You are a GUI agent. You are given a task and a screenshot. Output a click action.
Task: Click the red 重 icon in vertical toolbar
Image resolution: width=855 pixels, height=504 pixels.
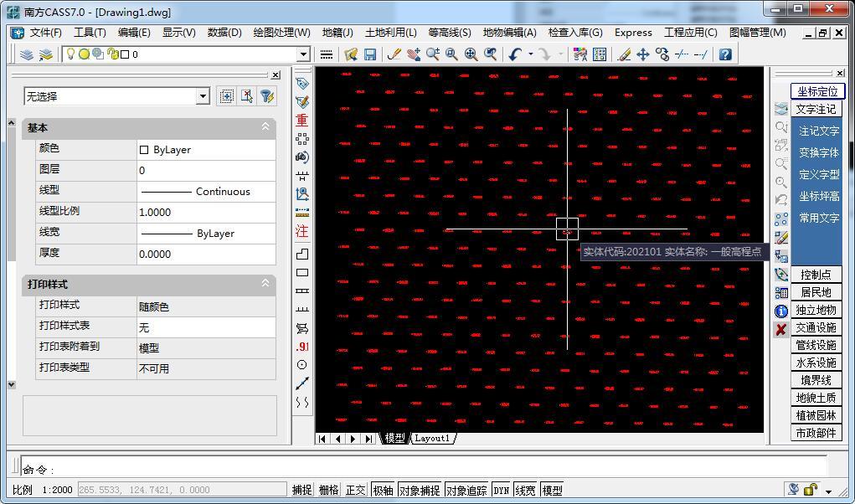tap(302, 121)
